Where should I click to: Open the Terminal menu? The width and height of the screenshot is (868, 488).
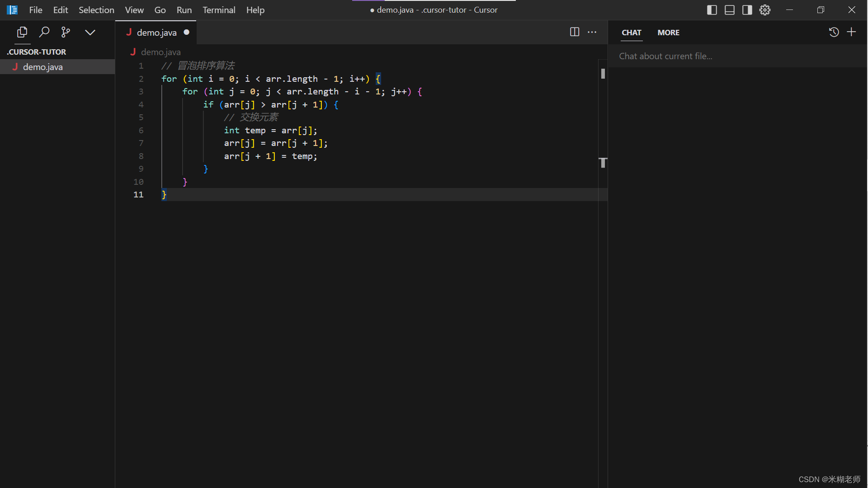218,10
